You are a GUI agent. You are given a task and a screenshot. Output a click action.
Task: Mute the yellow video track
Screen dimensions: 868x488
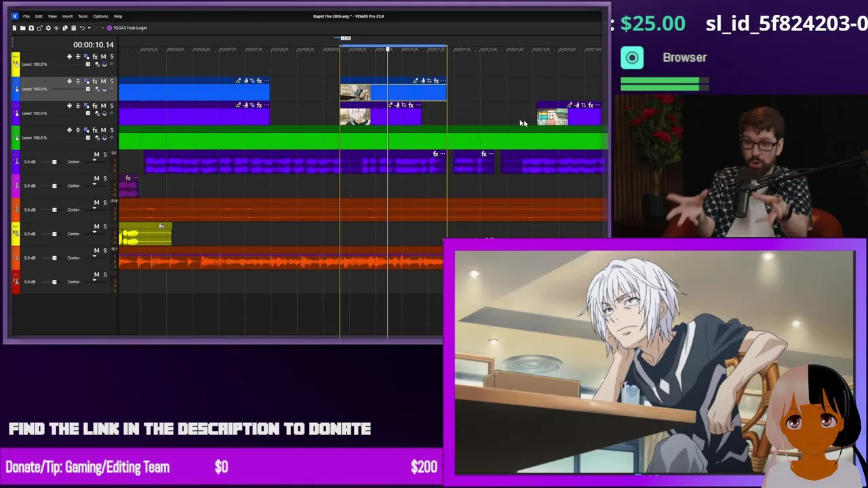(x=103, y=57)
